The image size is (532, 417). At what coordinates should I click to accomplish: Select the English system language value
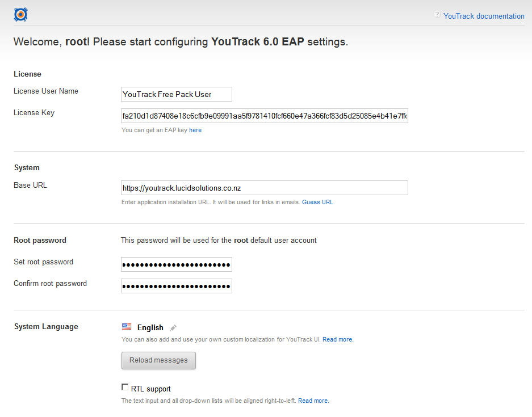click(150, 327)
